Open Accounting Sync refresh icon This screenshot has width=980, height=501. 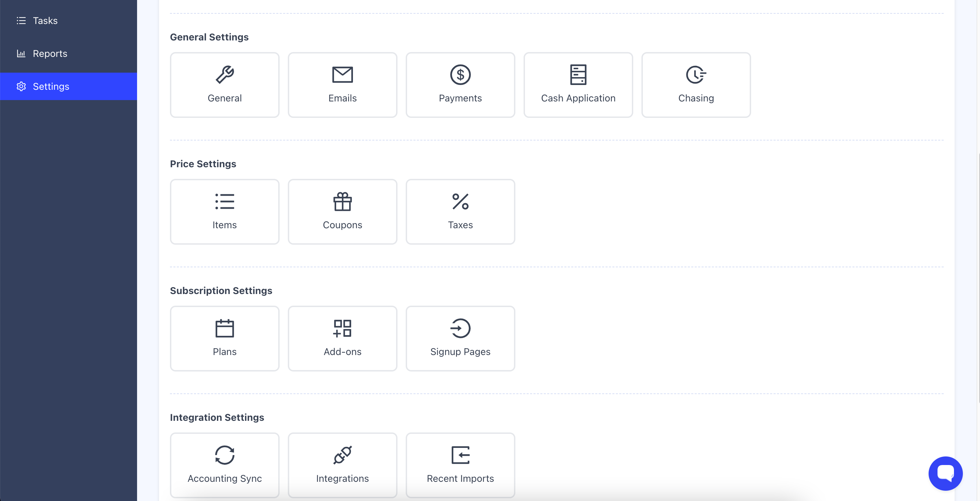tap(224, 455)
